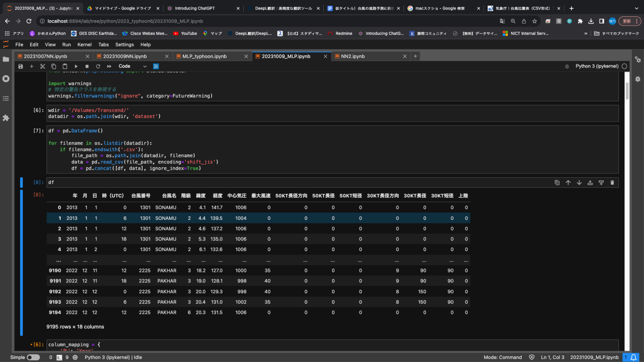This screenshot has height=362, width=644.
Task: Toggle Simple interface mode switch
Action: point(33,357)
